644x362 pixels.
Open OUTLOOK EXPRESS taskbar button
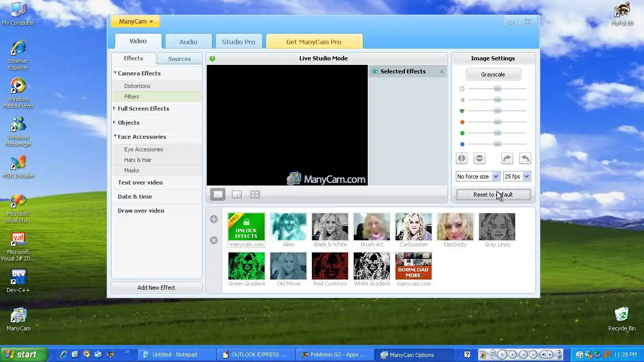point(257,354)
